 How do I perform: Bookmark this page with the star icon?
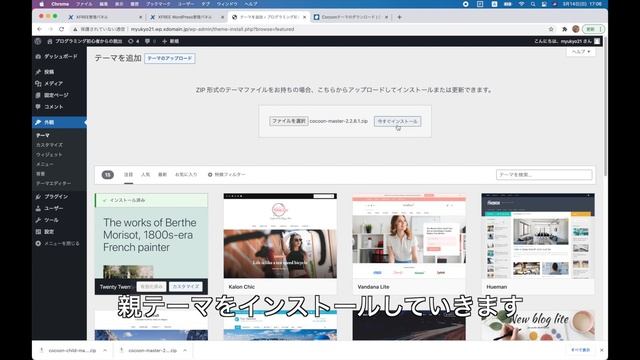tap(551, 29)
